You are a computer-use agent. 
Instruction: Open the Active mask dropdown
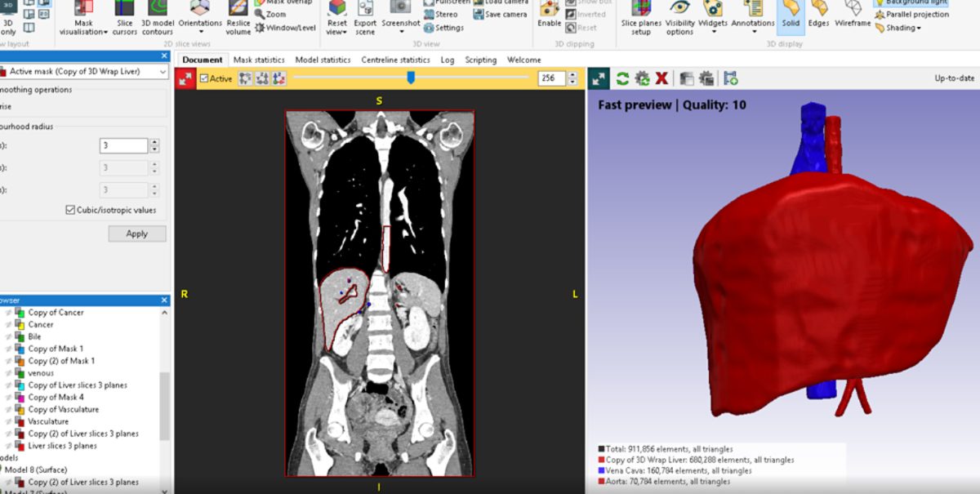pos(163,72)
